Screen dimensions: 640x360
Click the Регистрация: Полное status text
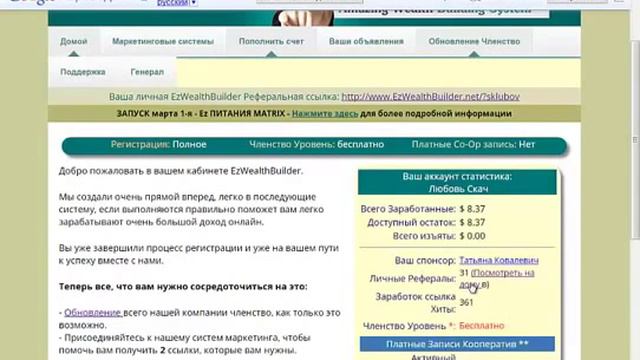pyautogui.click(x=158, y=144)
